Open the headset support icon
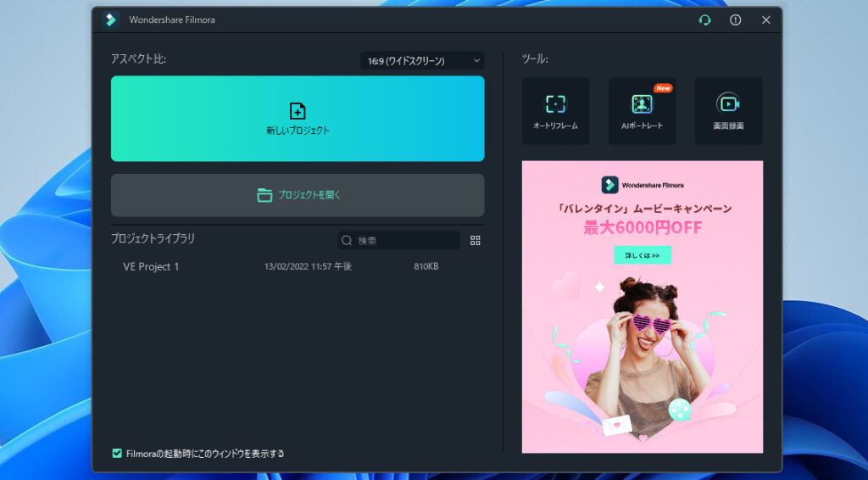 [x=704, y=20]
